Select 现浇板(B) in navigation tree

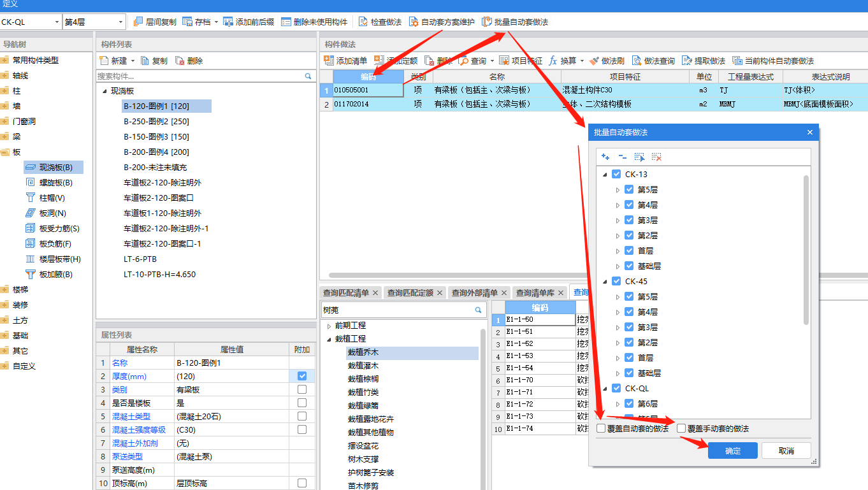tap(54, 167)
